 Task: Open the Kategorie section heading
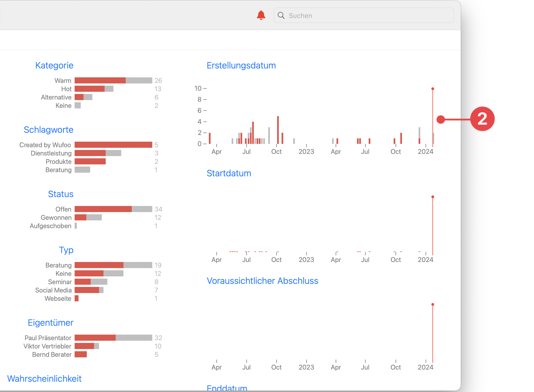point(54,65)
